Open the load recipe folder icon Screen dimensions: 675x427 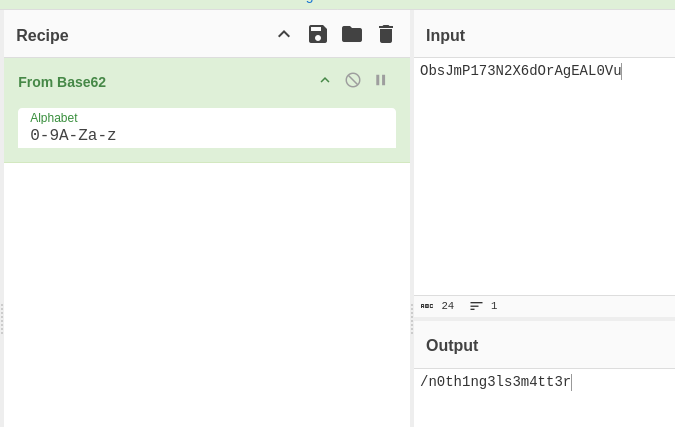click(x=352, y=35)
